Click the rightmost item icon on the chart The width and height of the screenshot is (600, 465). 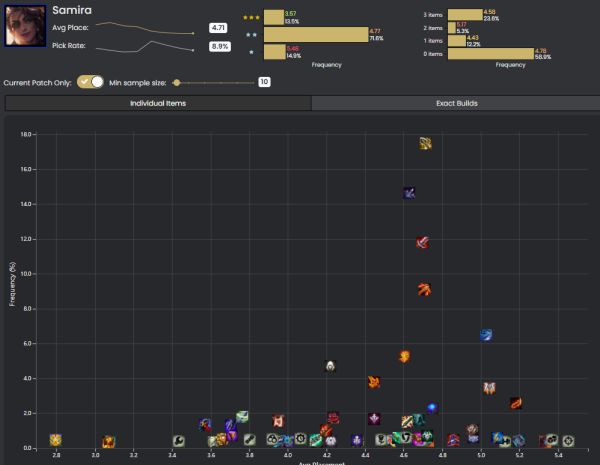[x=568, y=440]
